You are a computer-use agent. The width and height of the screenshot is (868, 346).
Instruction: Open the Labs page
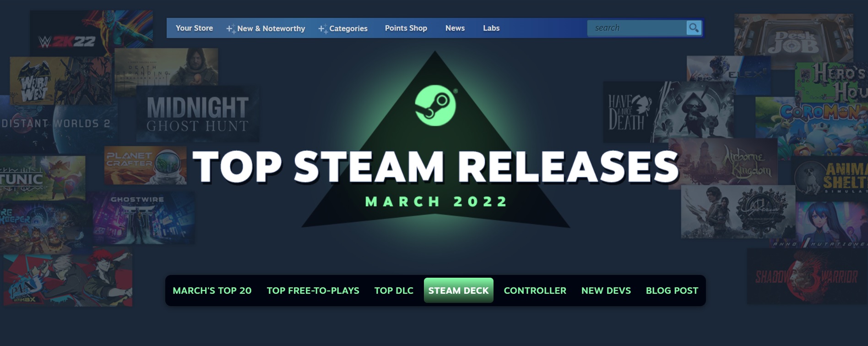point(491,28)
